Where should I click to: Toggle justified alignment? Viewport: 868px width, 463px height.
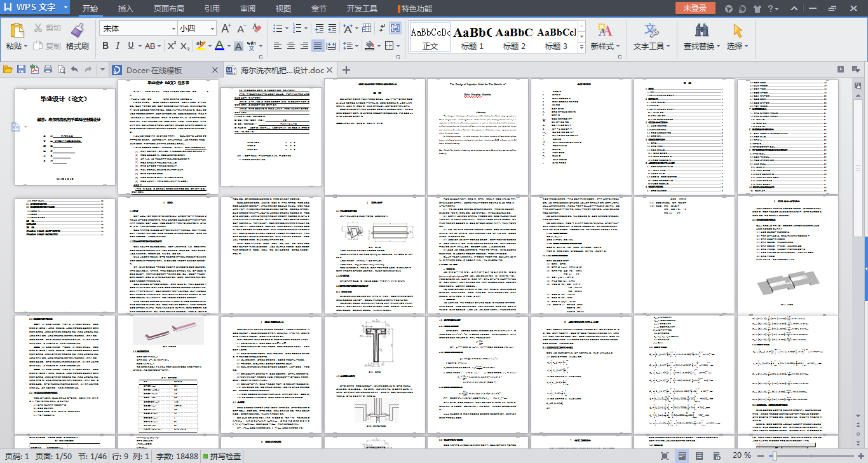point(317,46)
